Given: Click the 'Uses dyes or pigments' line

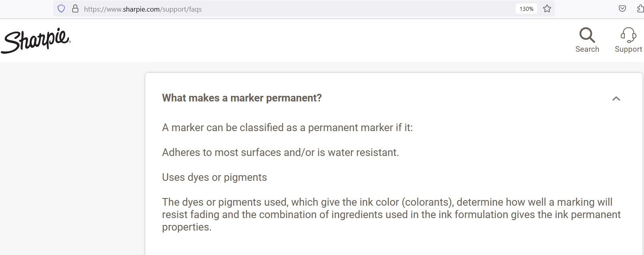Looking at the screenshot, I should (x=214, y=178).
